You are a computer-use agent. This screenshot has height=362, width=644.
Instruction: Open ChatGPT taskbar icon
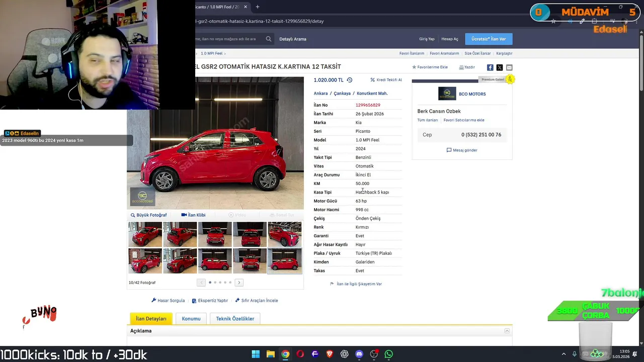click(x=344, y=354)
